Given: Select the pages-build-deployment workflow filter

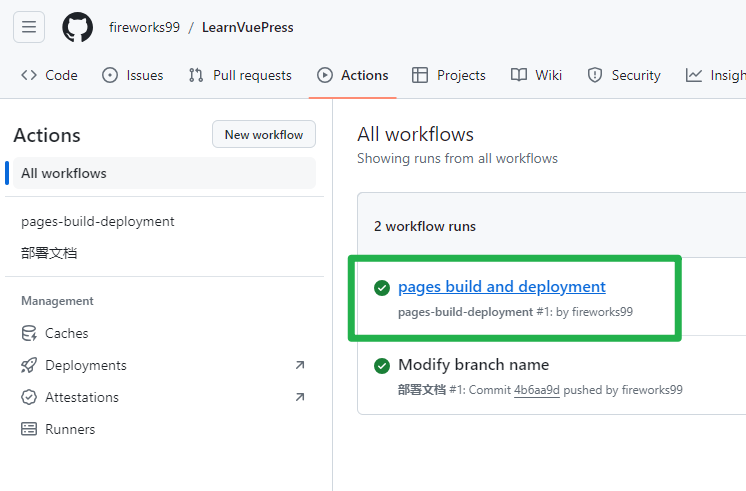Looking at the screenshot, I should point(98,221).
